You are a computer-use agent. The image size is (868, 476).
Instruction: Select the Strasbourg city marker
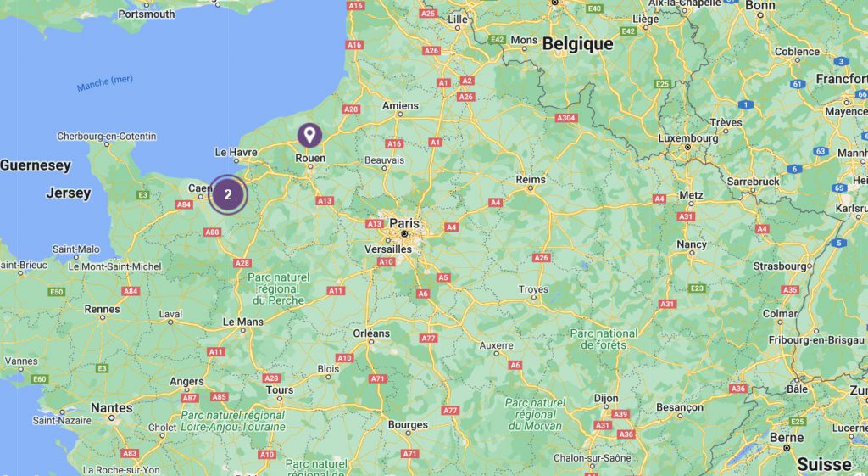coord(810,266)
